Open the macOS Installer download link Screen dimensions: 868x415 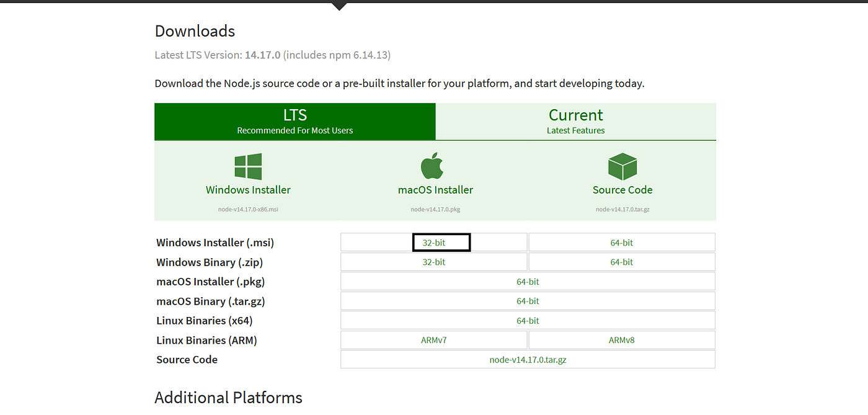[x=435, y=190]
